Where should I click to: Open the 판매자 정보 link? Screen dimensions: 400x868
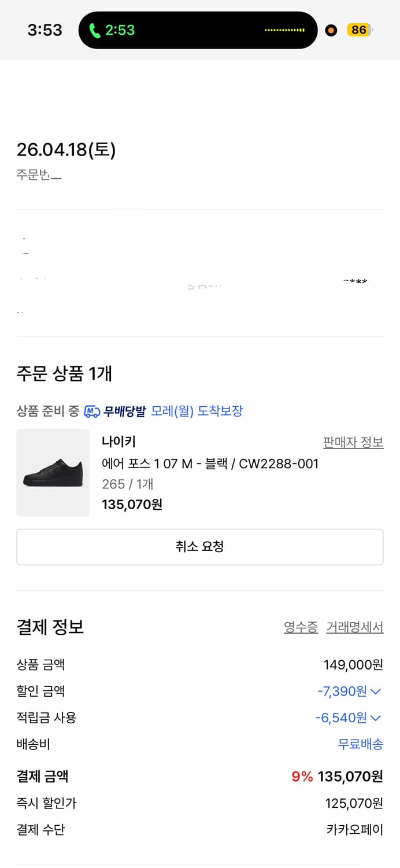[353, 443]
